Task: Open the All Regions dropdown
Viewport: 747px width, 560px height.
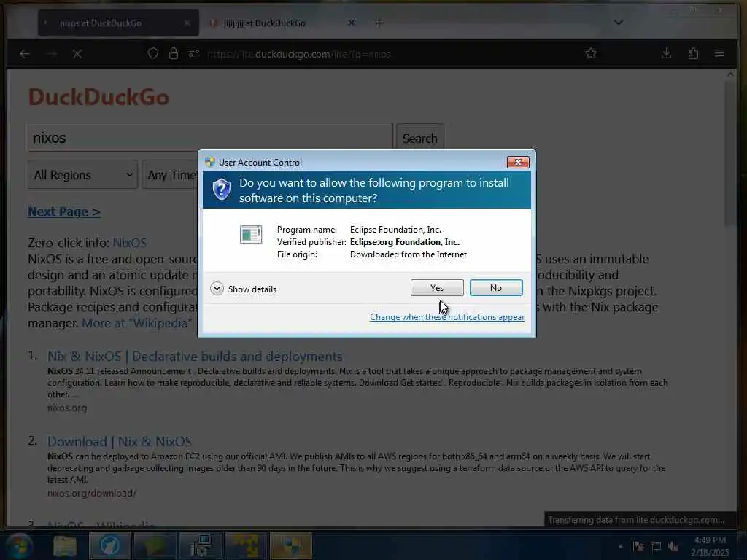Action: (82, 175)
